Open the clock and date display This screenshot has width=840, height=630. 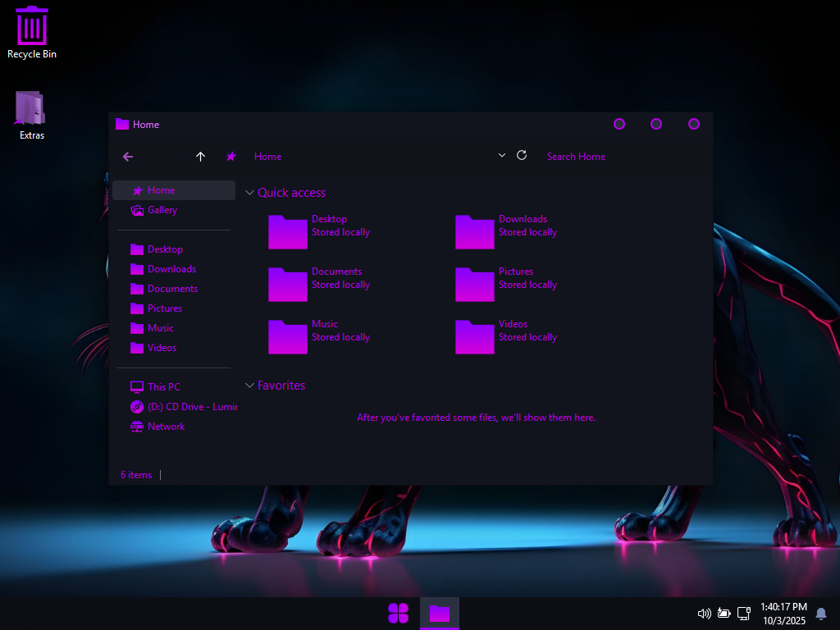[x=783, y=614]
